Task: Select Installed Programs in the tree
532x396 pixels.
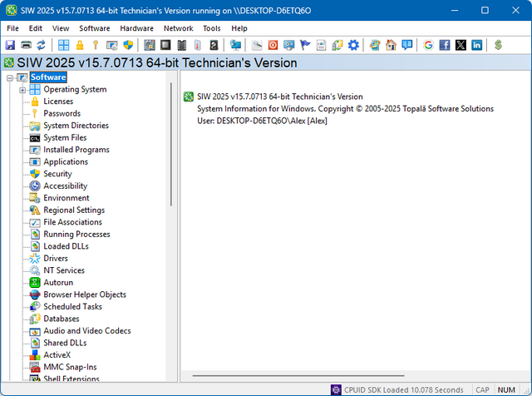Action: [76, 150]
